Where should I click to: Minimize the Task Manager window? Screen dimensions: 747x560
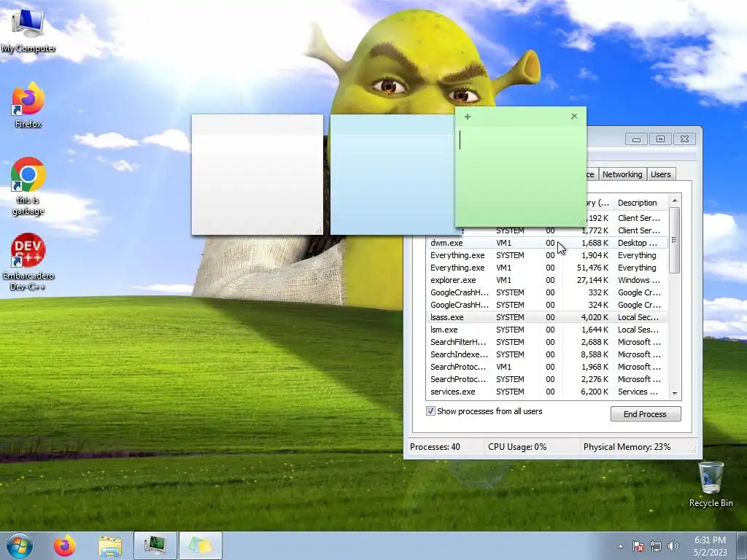click(x=636, y=139)
